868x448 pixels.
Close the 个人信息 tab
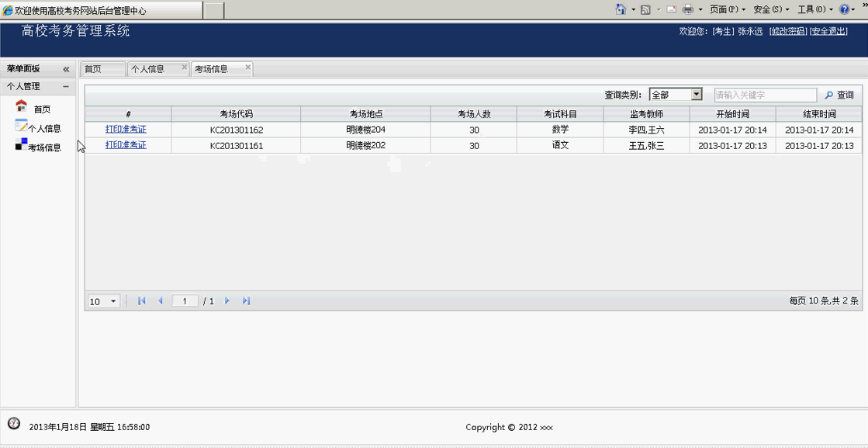(x=185, y=67)
